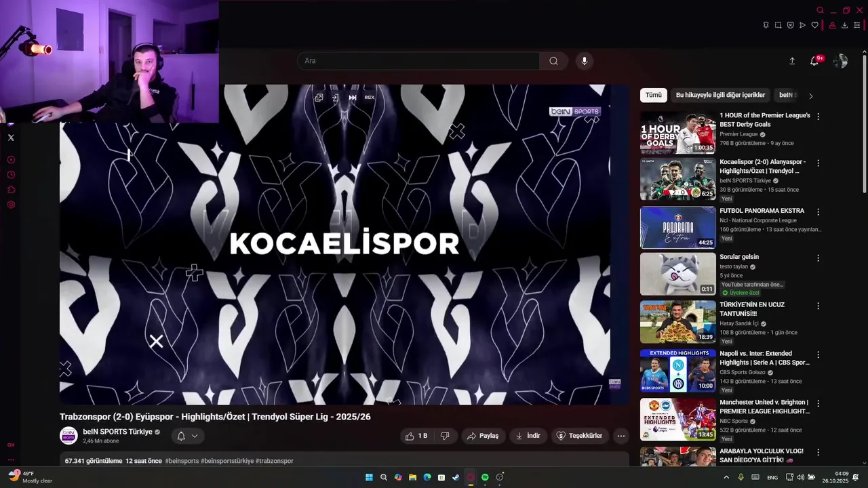Open options menu for Manchester United v. Brighton
This screenshot has height=488, width=868.
click(818, 403)
